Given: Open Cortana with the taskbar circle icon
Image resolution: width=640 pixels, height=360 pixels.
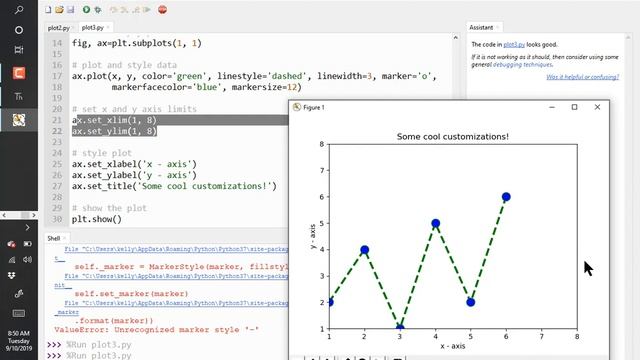Looking at the screenshot, I should 19,30.
